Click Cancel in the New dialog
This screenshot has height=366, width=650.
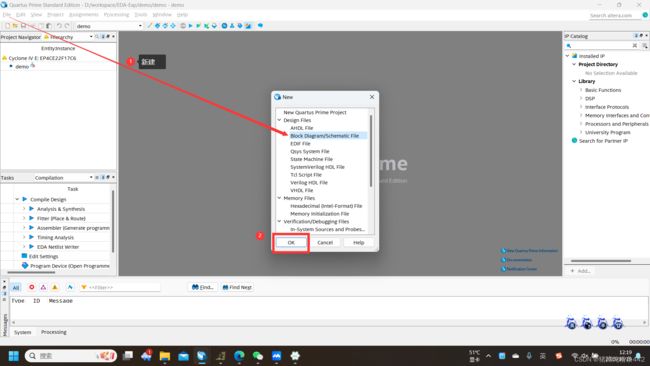click(325, 242)
